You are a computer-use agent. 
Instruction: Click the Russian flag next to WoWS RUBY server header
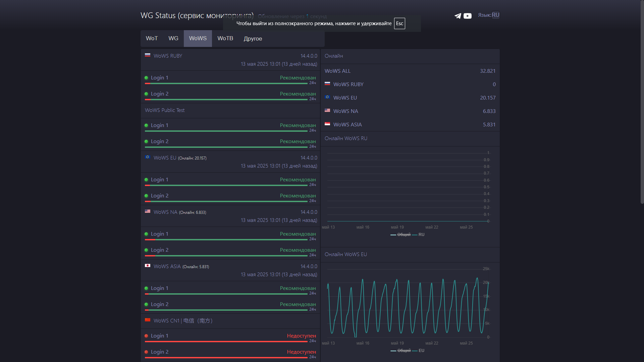pos(148,55)
